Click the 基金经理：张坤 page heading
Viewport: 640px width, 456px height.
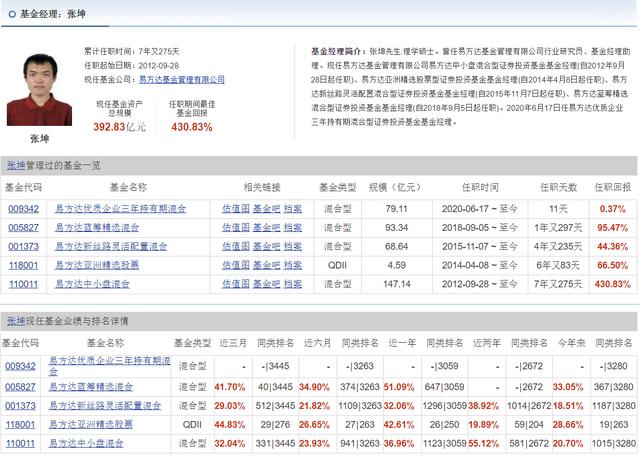[x=53, y=14]
